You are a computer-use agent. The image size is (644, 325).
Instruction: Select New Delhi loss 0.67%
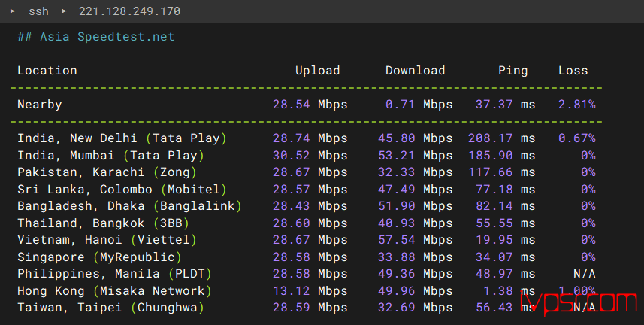[576, 138]
